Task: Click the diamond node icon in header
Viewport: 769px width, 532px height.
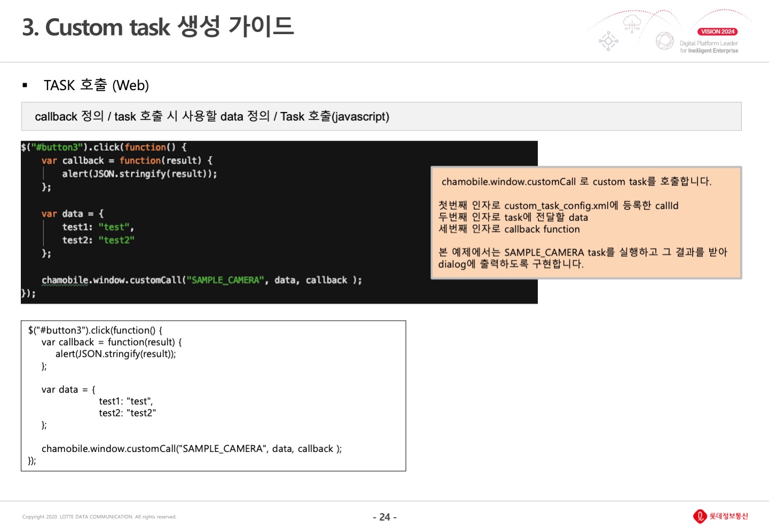Action: [608, 41]
